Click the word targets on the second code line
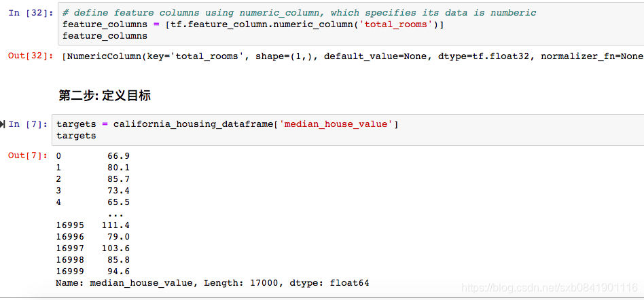644x300 pixels. click(76, 136)
